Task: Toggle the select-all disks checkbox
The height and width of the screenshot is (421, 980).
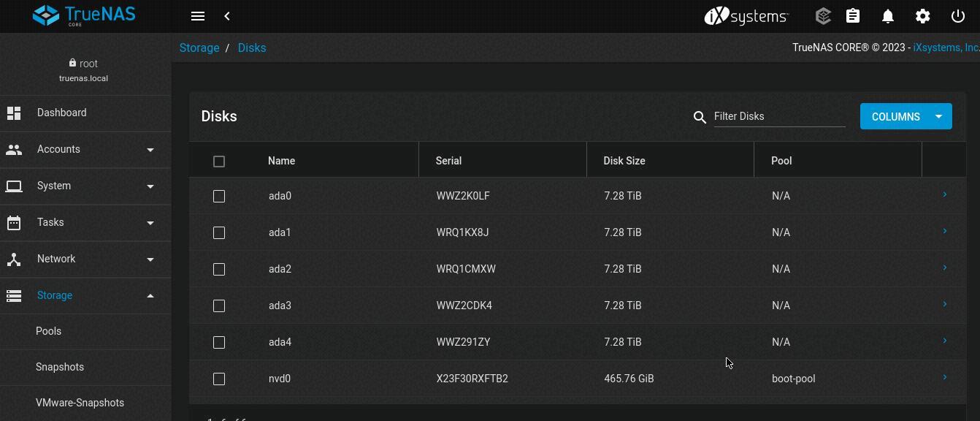Action: tap(219, 162)
